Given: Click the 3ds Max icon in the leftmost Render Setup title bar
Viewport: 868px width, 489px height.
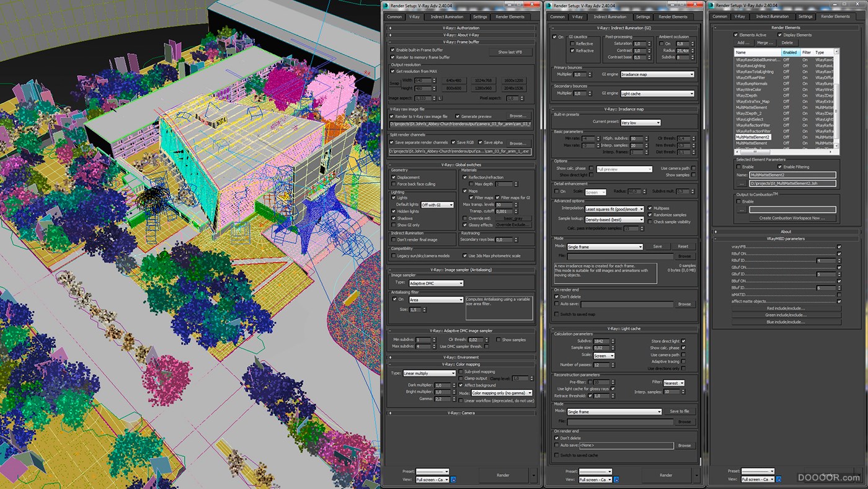Looking at the screenshot, I should 385,5.
